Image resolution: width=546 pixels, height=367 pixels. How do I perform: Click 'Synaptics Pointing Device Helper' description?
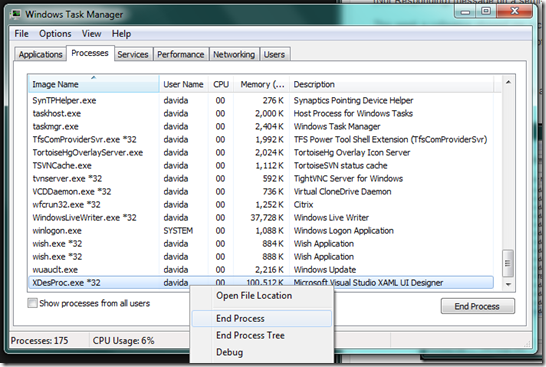tap(353, 101)
